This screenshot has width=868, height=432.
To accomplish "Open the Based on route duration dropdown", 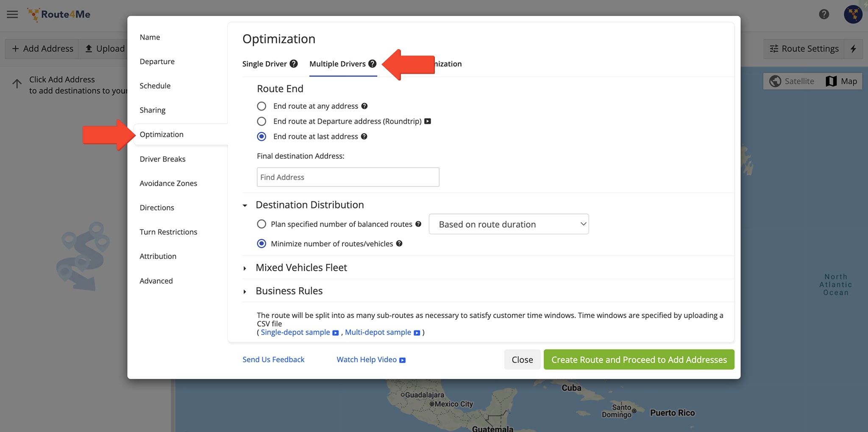I will tap(508, 224).
